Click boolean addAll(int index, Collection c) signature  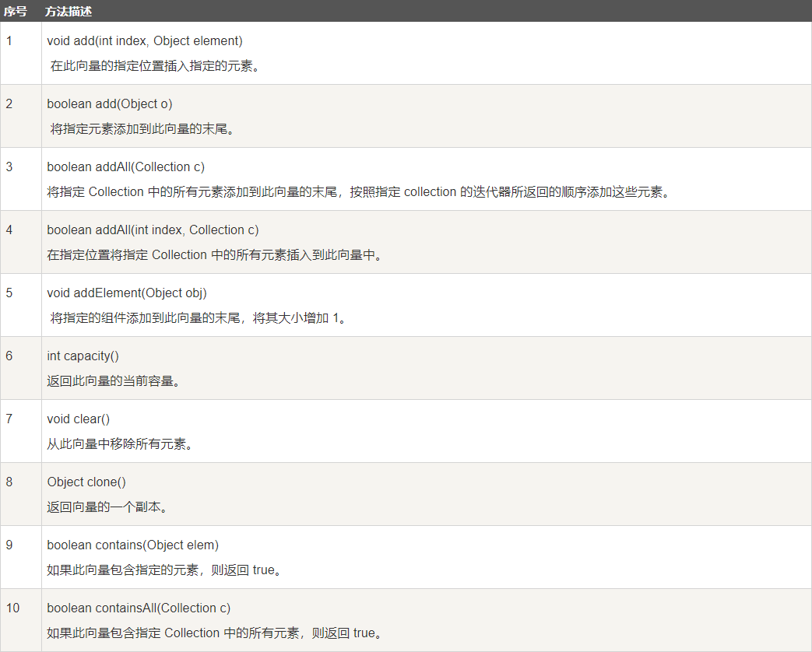pyautogui.click(x=153, y=230)
